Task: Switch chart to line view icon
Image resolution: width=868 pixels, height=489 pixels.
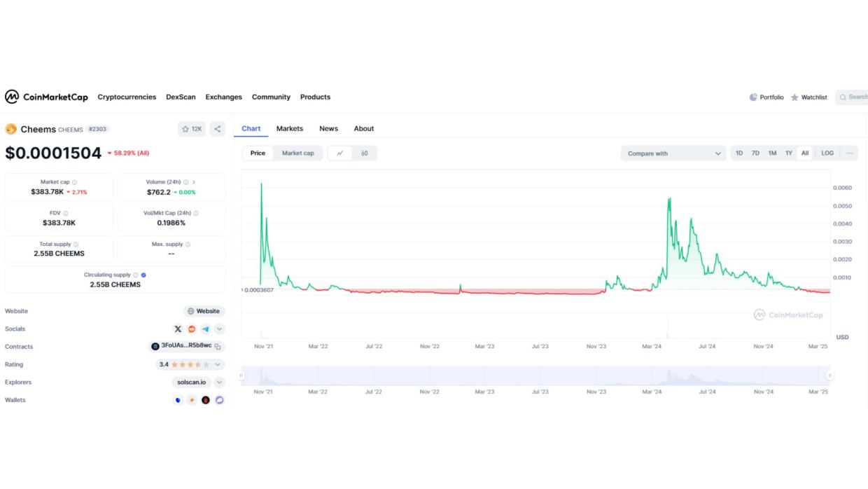Action: [339, 153]
